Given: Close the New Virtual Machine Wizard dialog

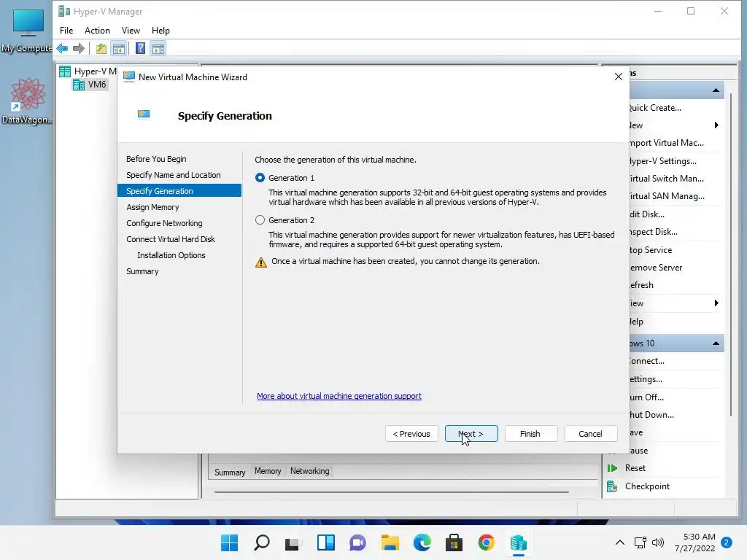Looking at the screenshot, I should coord(619,77).
